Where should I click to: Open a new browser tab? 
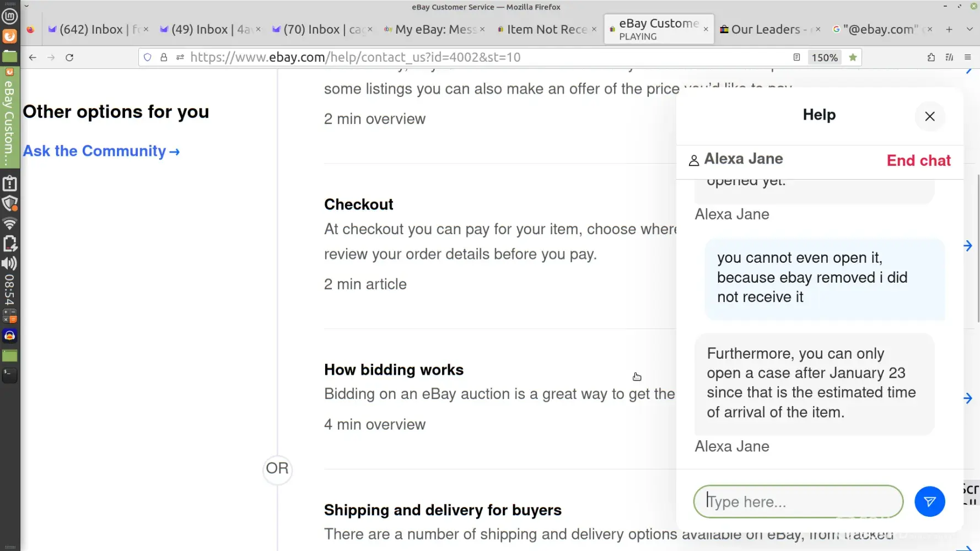point(949,29)
